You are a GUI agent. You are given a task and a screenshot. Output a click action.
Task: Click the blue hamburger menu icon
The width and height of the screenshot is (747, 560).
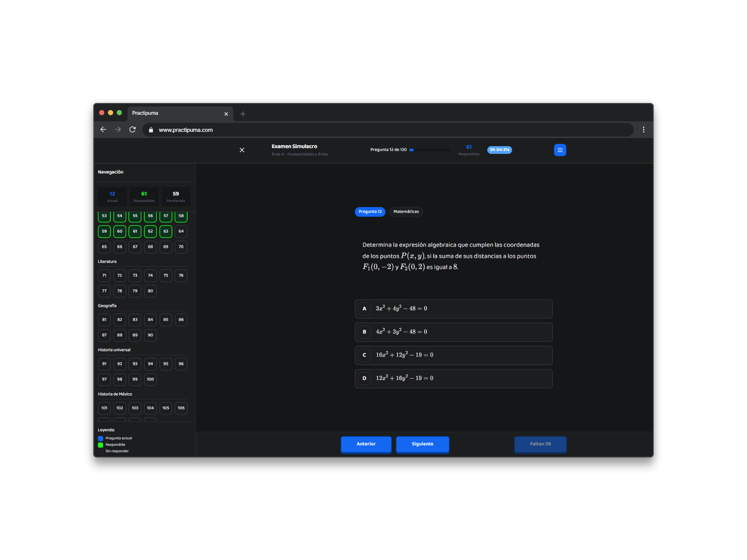pyautogui.click(x=559, y=150)
